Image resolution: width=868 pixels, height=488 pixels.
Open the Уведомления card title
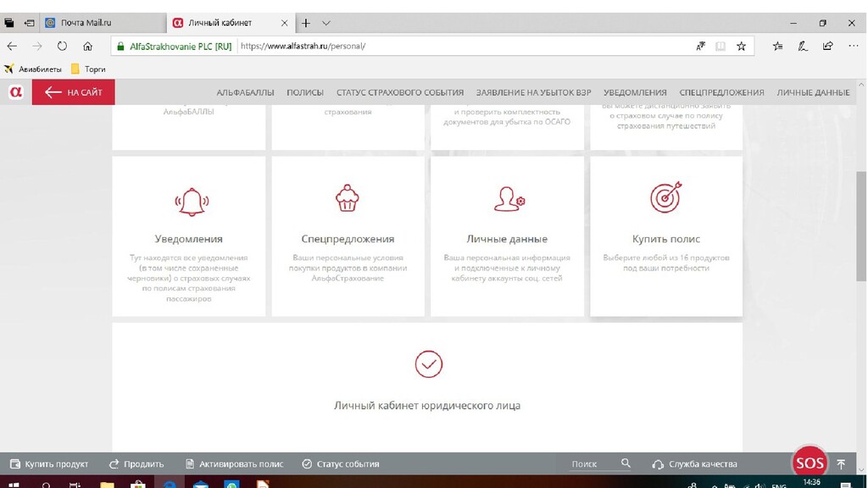189,239
